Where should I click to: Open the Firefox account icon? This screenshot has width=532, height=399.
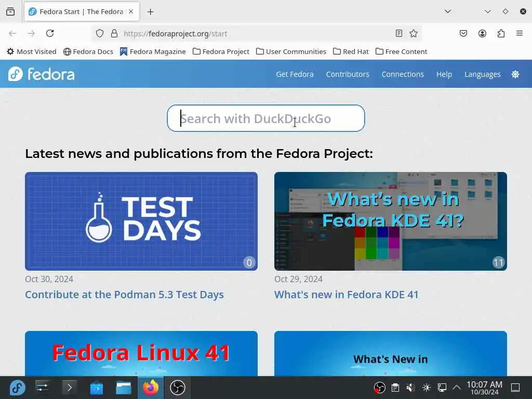click(482, 33)
